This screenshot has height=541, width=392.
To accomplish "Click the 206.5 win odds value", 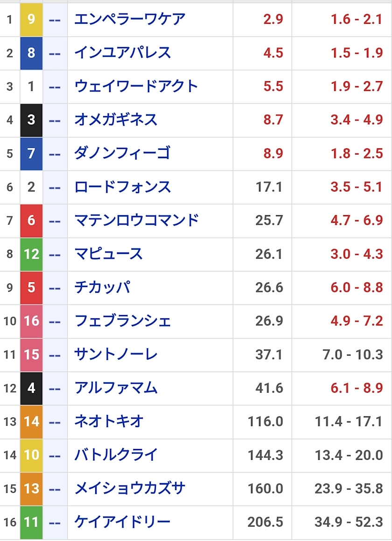I will 265,522.
